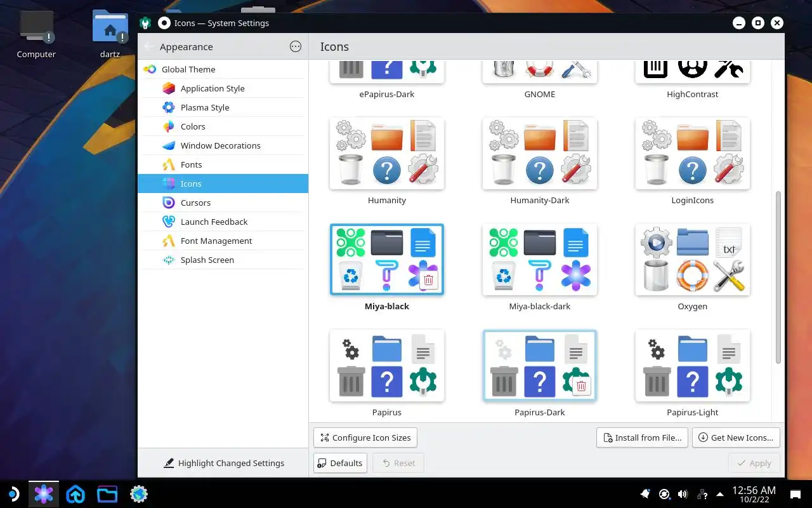
Task: Click the Reset button
Action: tap(398, 463)
